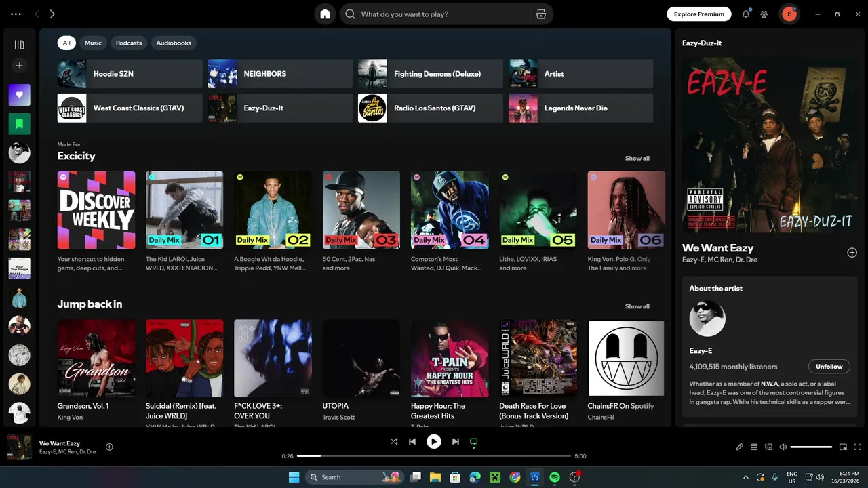
Task: Open the user profile avatar menu
Action: [x=789, y=14]
